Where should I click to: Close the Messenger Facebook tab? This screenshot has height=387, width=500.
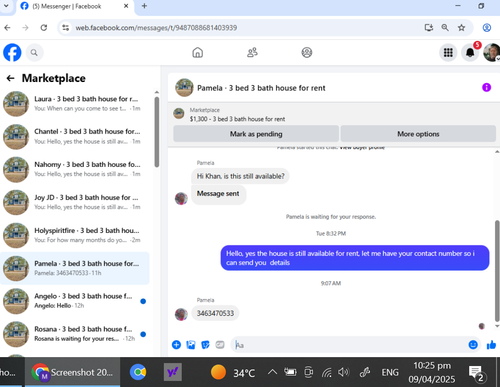(126, 6)
